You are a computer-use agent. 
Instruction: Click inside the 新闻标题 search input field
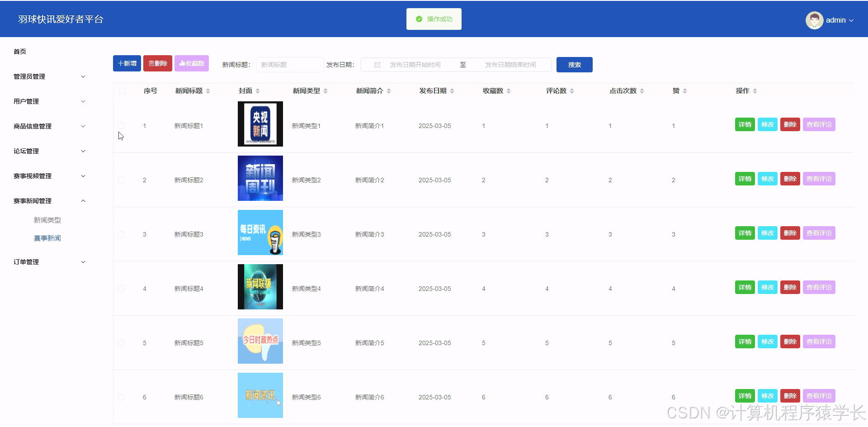coord(289,64)
